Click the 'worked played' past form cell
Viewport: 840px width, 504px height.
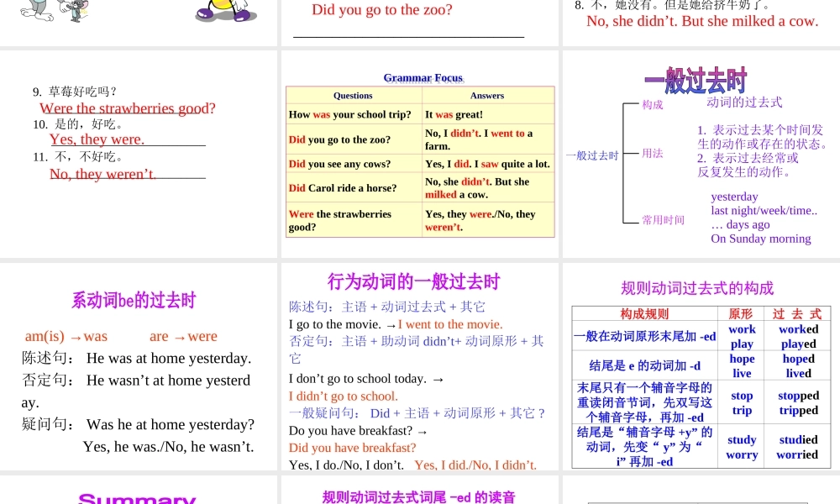798,336
